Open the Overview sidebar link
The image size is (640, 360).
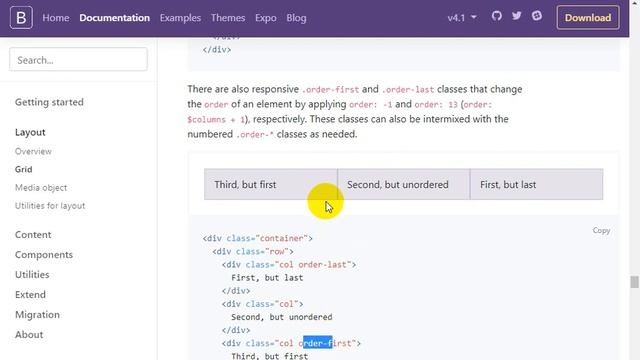pyautogui.click(x=33, y=151)
